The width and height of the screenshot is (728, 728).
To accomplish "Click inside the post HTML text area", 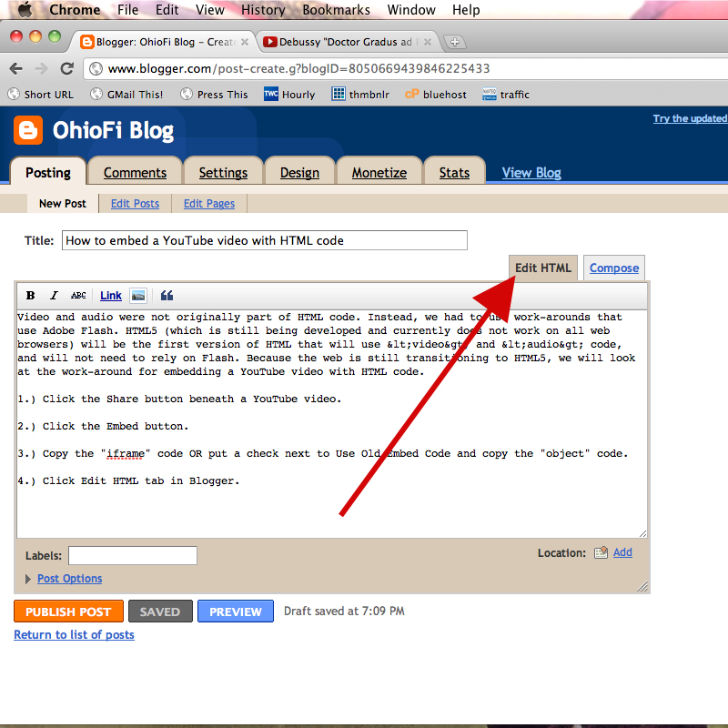I will [332, 424].
